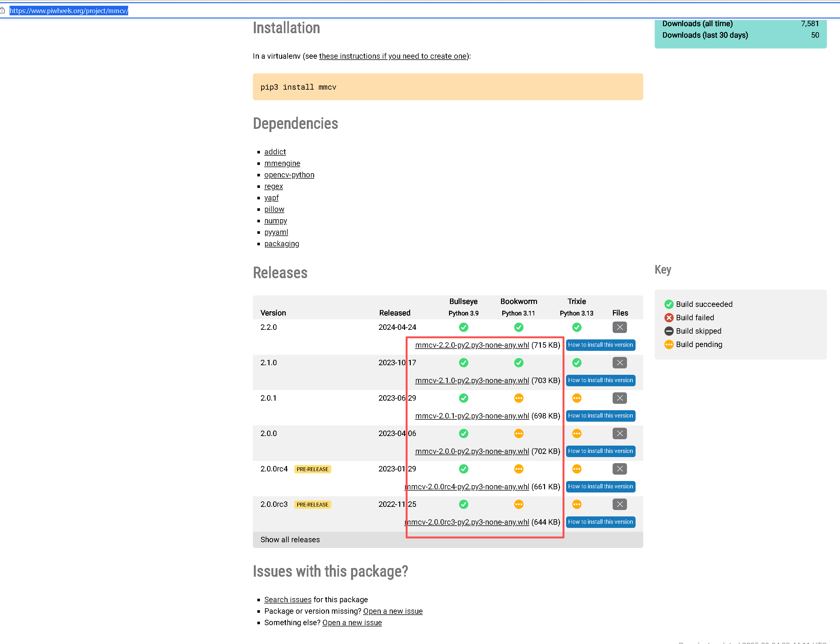Open the pyyaml dependency page
The image size is (840, 644).
(x=276, y=233)
